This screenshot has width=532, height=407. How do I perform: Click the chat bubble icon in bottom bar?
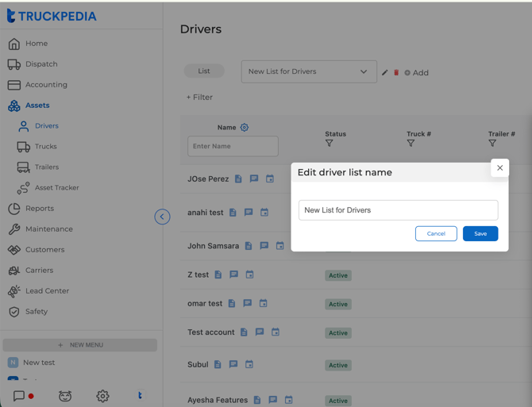(x=19, y=396)
